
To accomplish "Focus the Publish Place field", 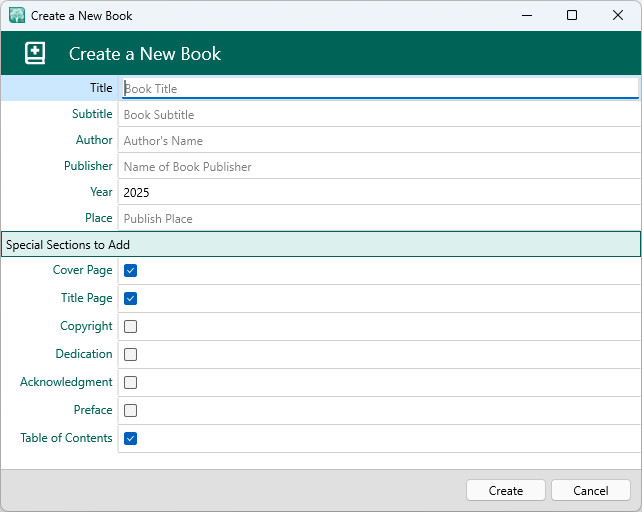I will pos(378,218).
